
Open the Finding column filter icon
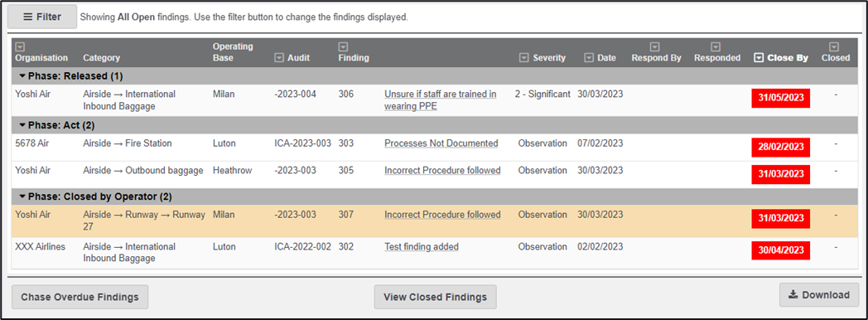coord(343,47)
